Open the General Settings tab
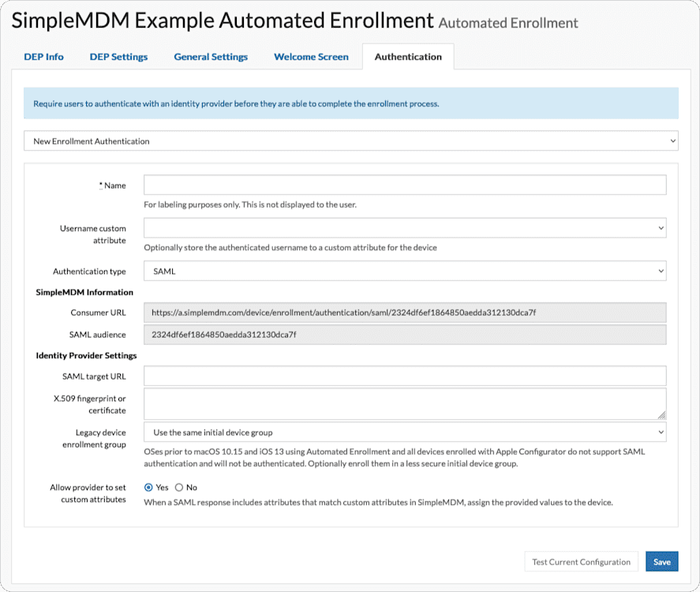The height and width of the screenshot is (592, 700). tap(211, 57)
